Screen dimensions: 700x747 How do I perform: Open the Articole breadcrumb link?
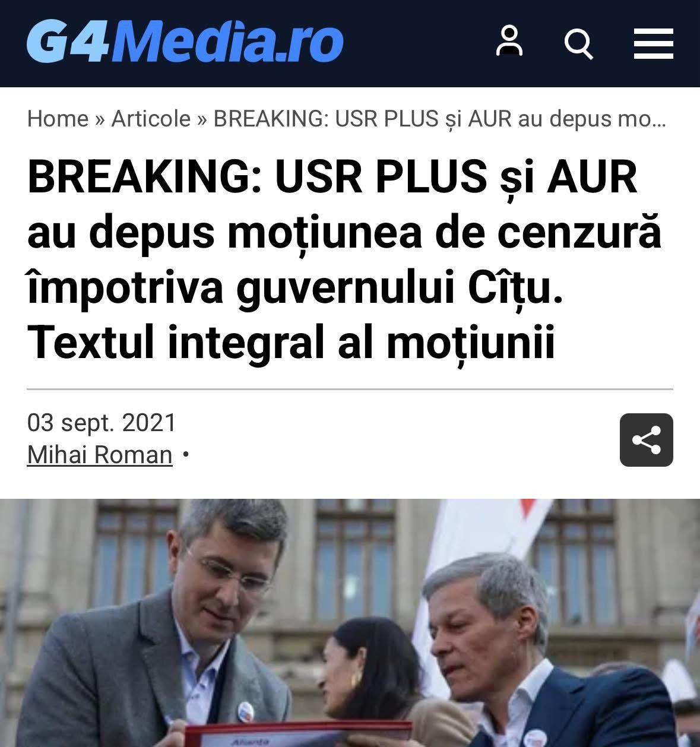click(x=151, y=119)
